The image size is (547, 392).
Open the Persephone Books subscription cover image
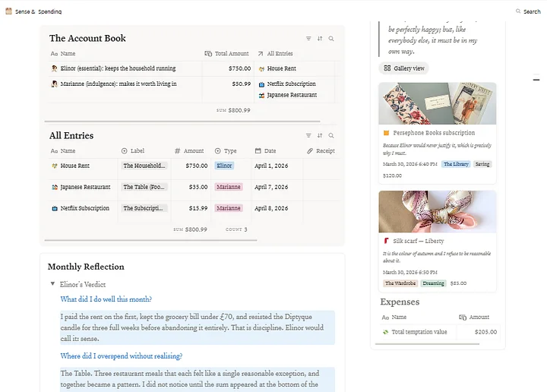click(438, 103)
